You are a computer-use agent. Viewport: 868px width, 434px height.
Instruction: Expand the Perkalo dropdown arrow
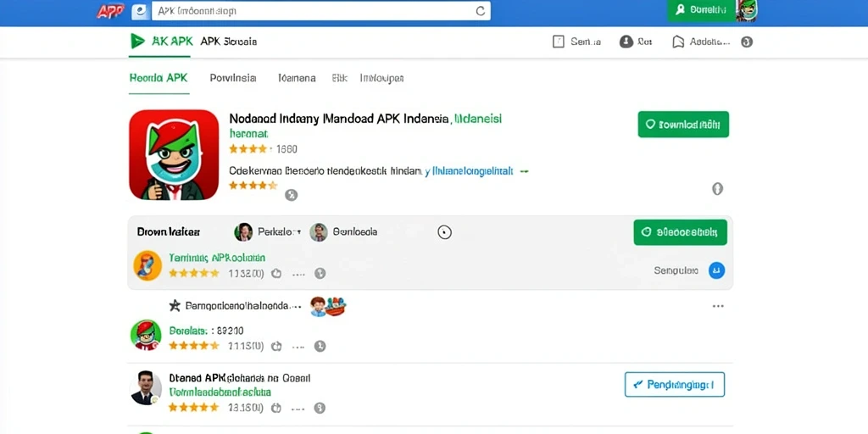tap(299, 232)
